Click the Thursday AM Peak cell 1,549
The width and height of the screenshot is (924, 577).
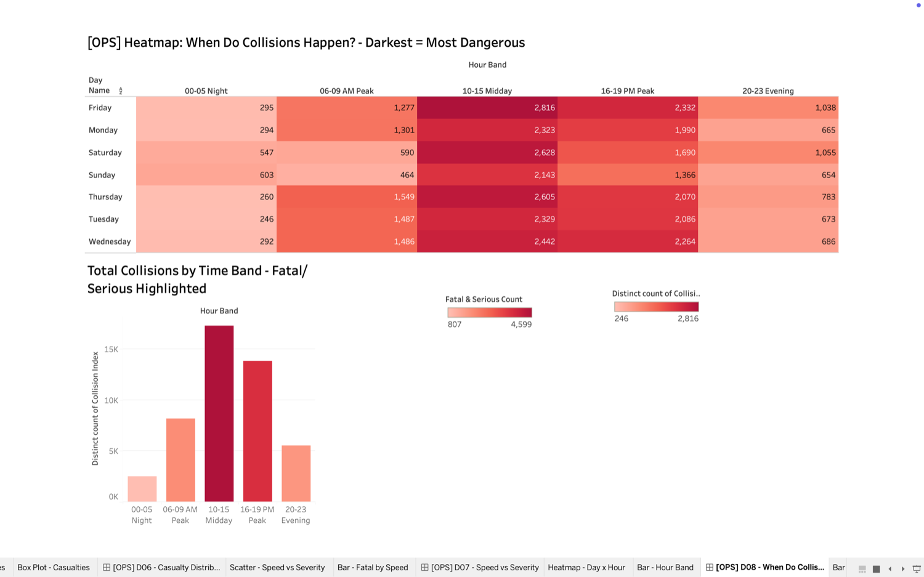(x=347, y=197)
